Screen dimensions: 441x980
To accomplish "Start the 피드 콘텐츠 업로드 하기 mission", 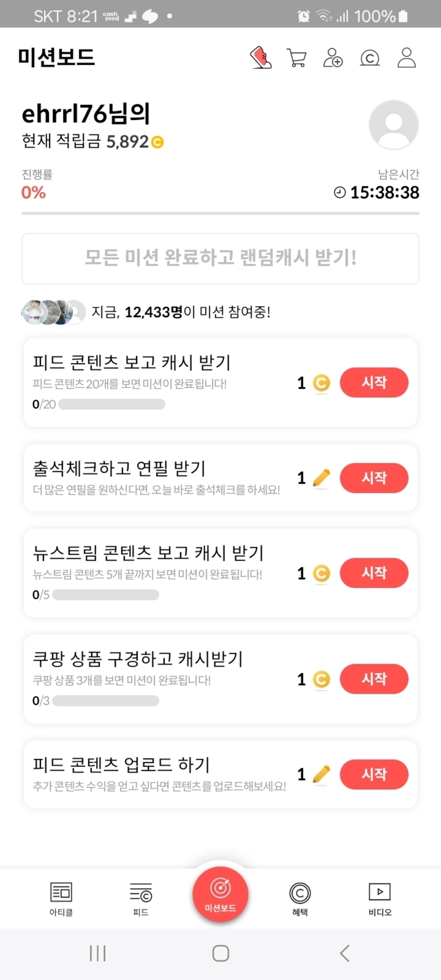I will [x=374, y=774].
